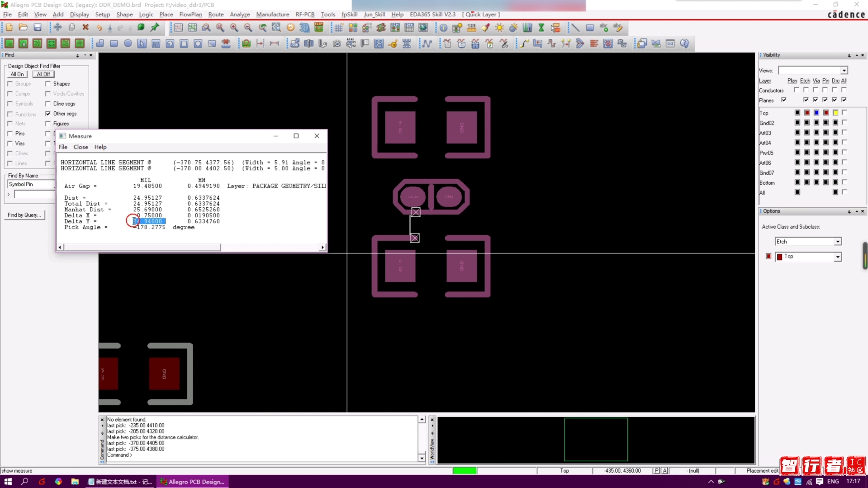Click the Top layer blue Via swatch
The width and height of the screenshot is (868, 488).
click(x=816, y=112)
